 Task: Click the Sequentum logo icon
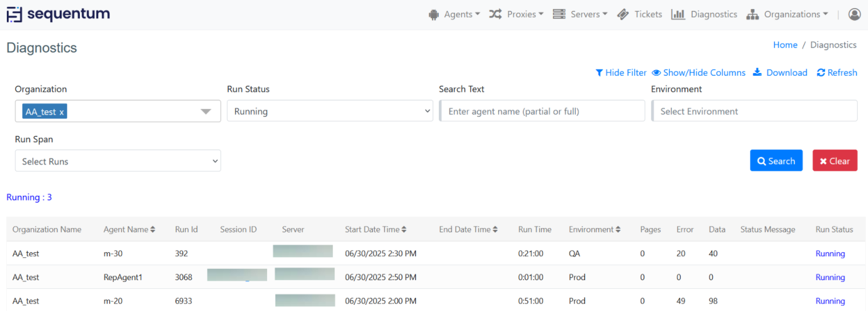pyautogui.click(x=14, y=14)
